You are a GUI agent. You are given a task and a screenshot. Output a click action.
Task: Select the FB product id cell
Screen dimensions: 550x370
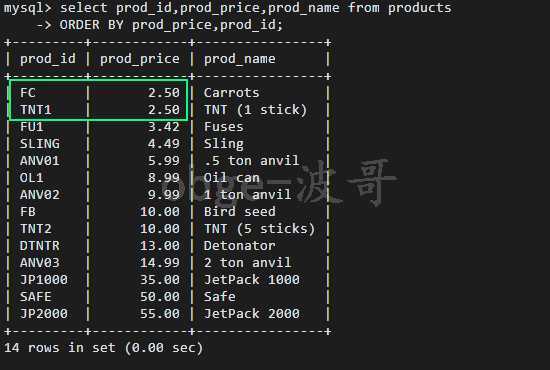point(28,211)
